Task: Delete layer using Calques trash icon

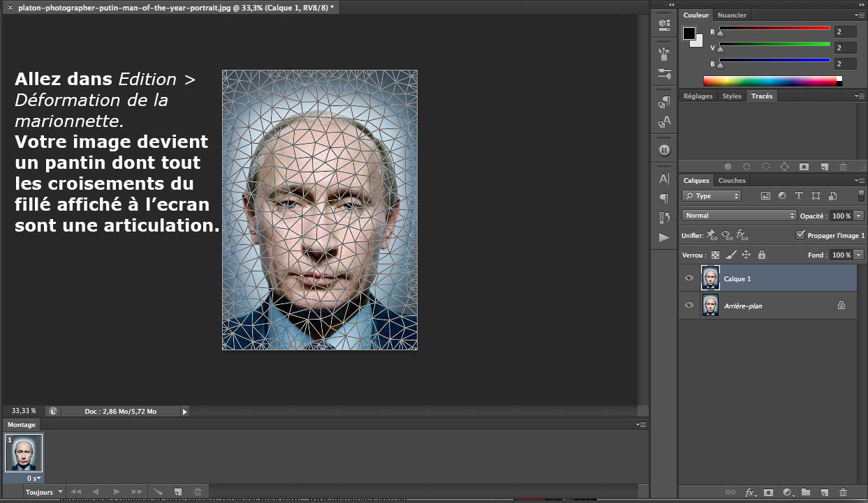Action: click(x=843, y=493)
